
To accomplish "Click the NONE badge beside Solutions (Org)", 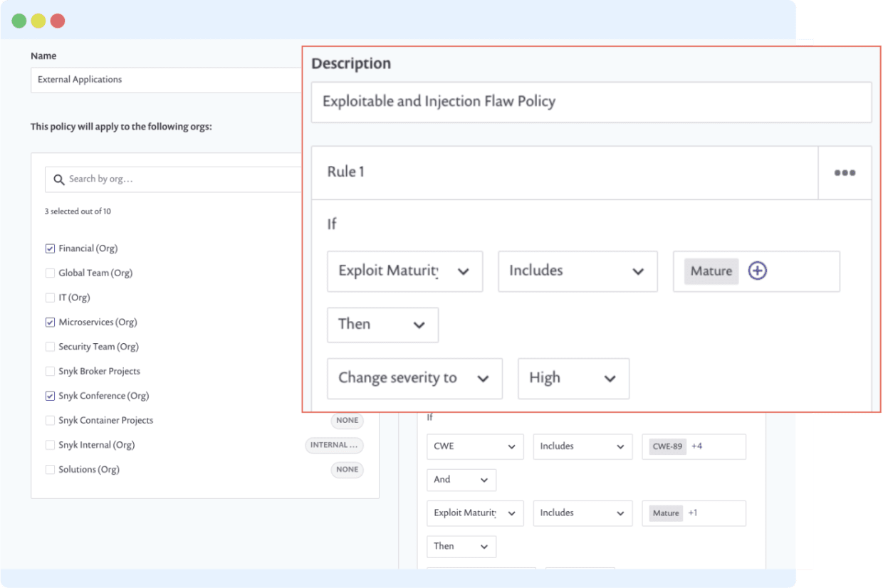I will 348,470.
